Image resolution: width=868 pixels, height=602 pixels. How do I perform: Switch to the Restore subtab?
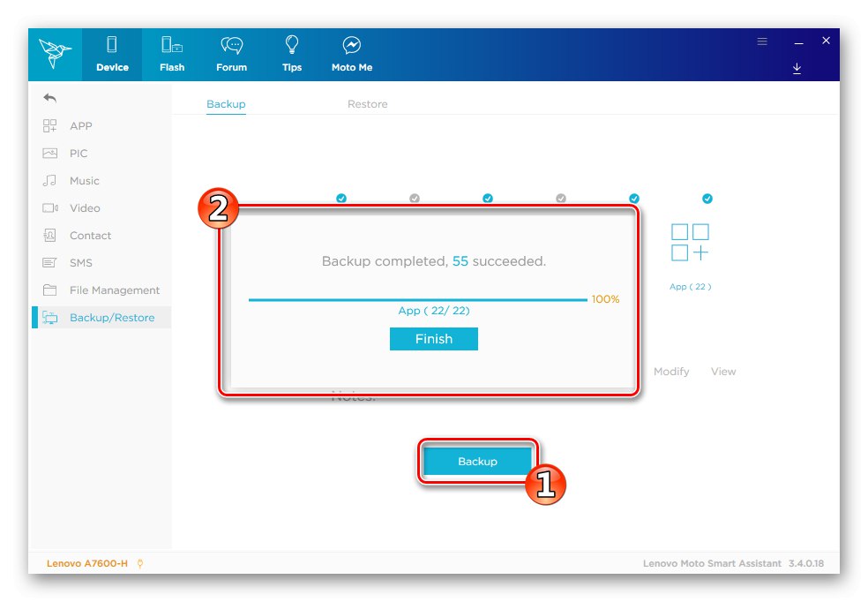click(x=368, y=104)
